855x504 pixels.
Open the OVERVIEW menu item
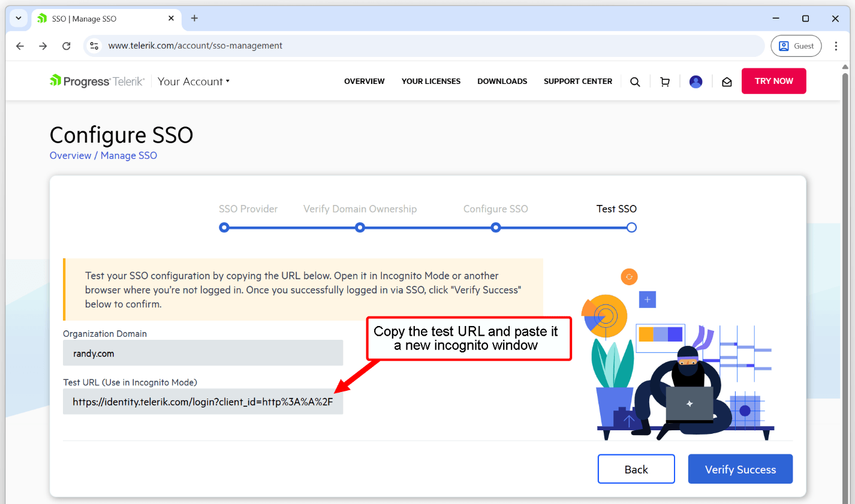point(365,82)
